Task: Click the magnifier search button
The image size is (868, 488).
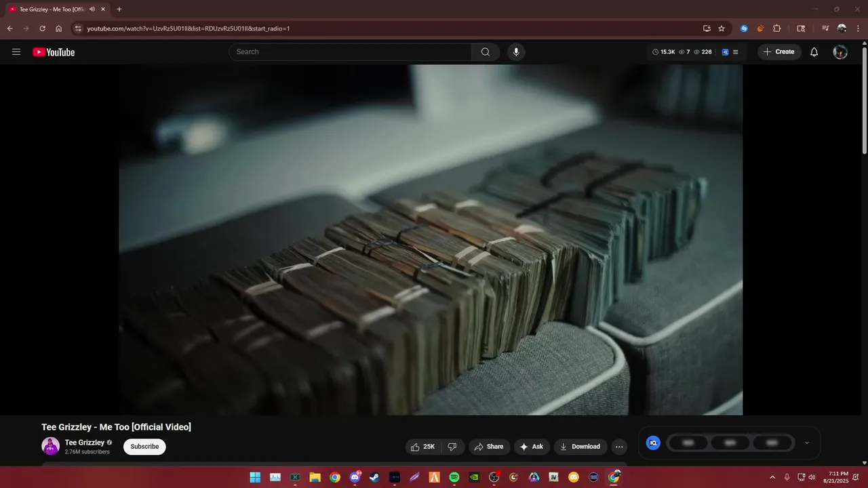Action: (x=486, y=52)
